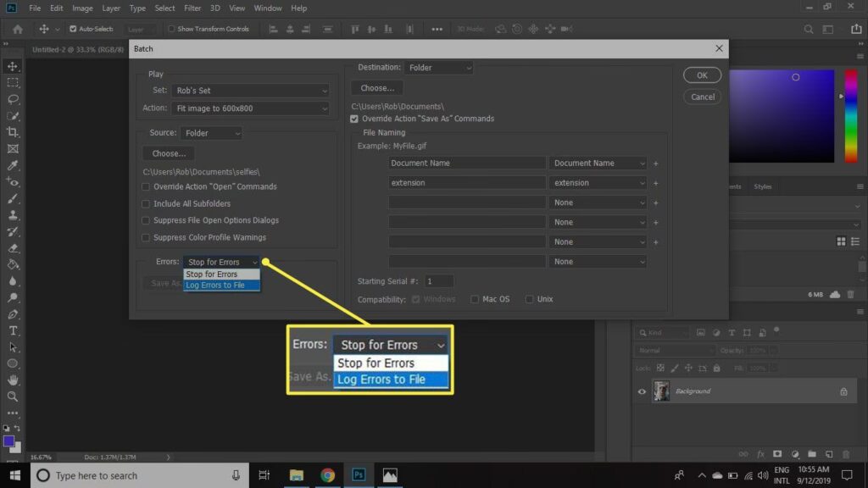
Task: Click Choose button under Source
Action: (169, 153)
